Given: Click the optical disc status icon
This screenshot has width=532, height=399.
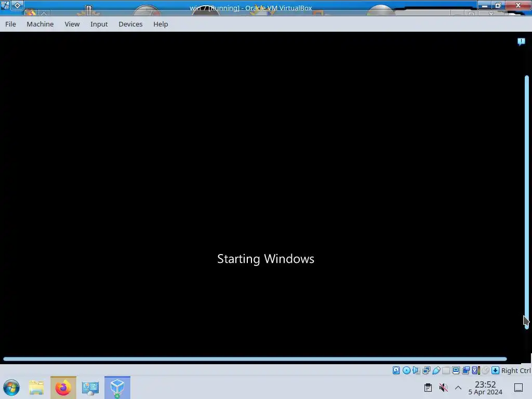Looking at the screenshot, I should click(x=406, y=370).
